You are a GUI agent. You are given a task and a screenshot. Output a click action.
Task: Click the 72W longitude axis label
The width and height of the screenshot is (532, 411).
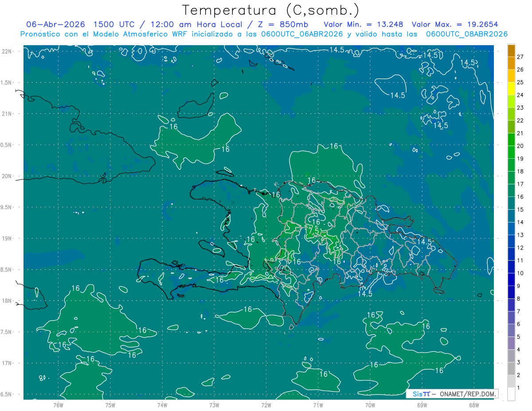[x=266, y=405]
